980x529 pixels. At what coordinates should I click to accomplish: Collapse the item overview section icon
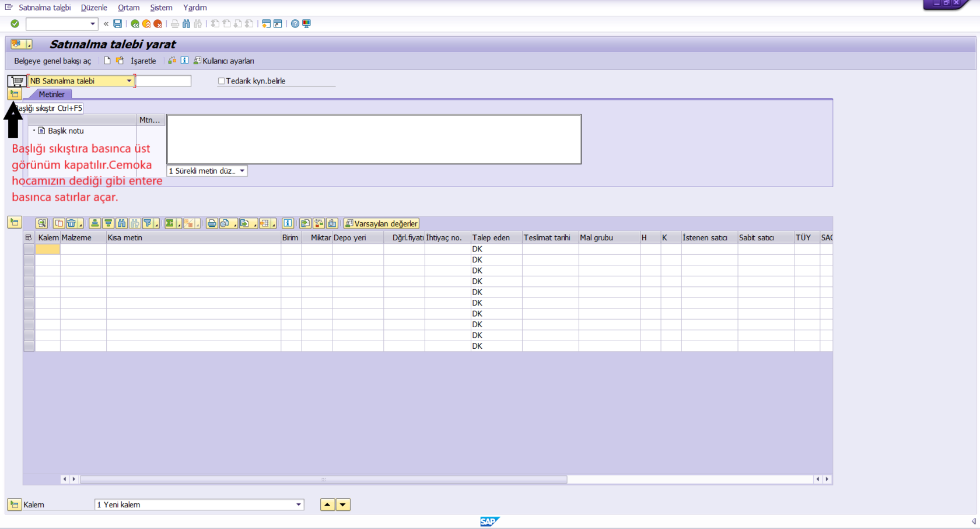tap(15, 222)
